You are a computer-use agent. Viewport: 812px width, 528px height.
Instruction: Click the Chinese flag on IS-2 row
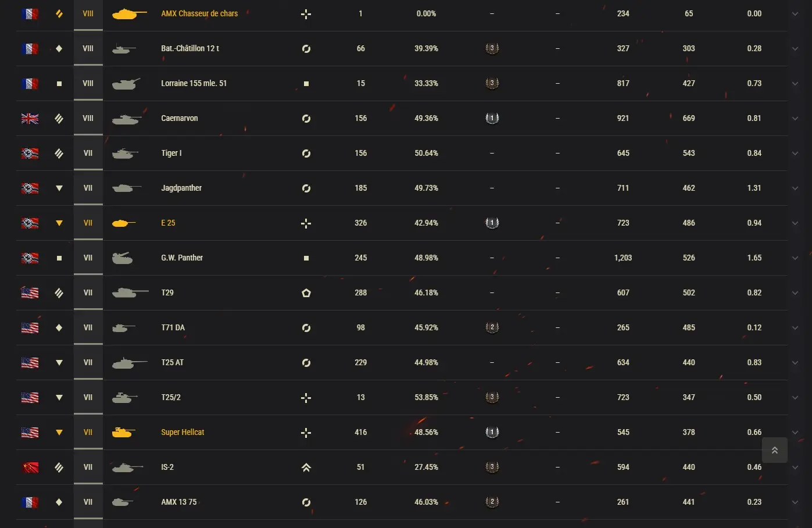pyautogui.click(x=30, y=468)
